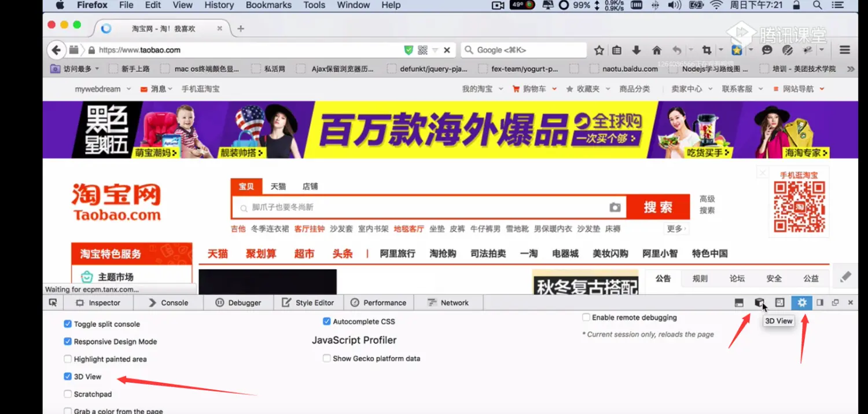Viewport: 868px width, 414px height.
Task: Click the QR code icon in the address bar
Action: (x=422, y=50)
